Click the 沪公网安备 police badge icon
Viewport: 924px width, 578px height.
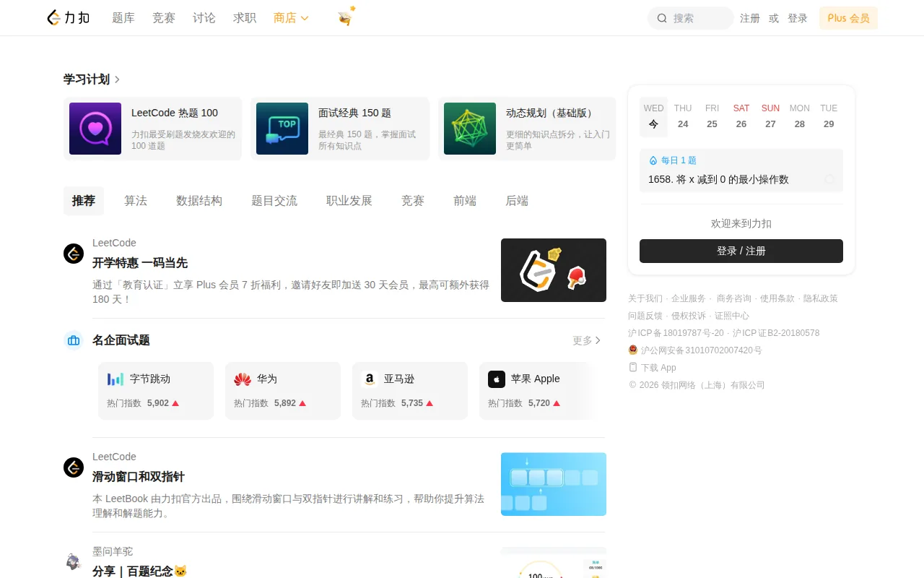633,350
